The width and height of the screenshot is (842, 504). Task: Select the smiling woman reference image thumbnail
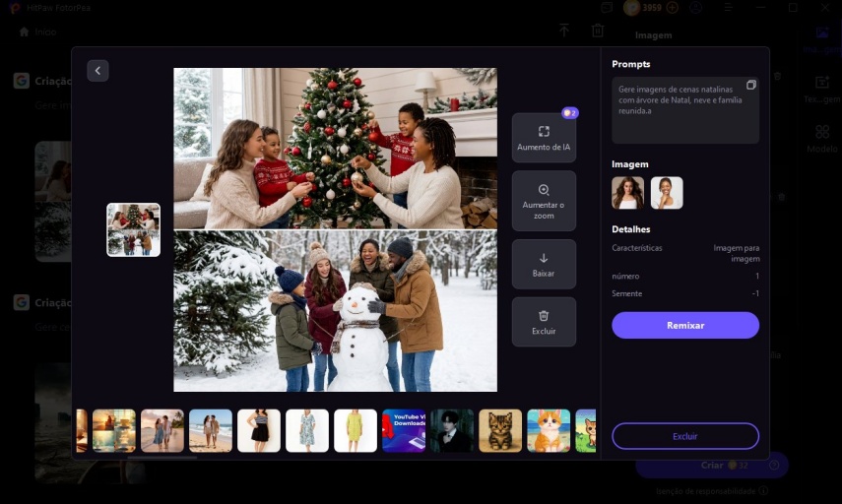coord(667,193)
